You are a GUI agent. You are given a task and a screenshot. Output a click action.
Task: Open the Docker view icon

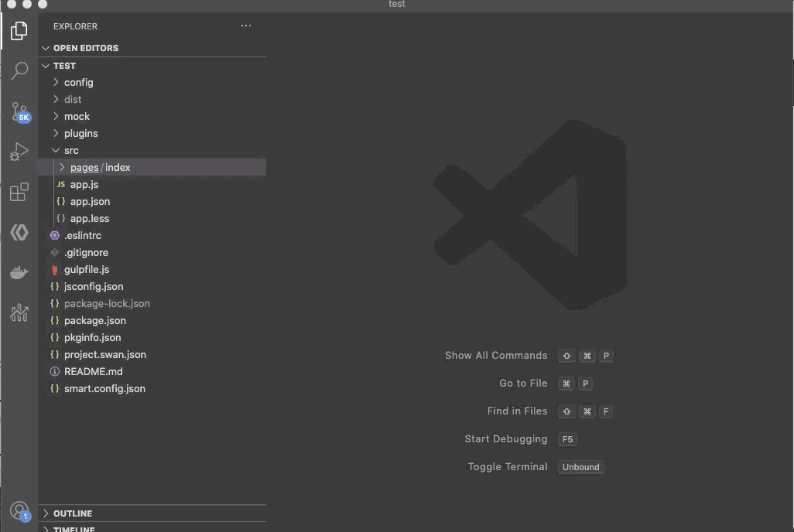pos(19,272)
